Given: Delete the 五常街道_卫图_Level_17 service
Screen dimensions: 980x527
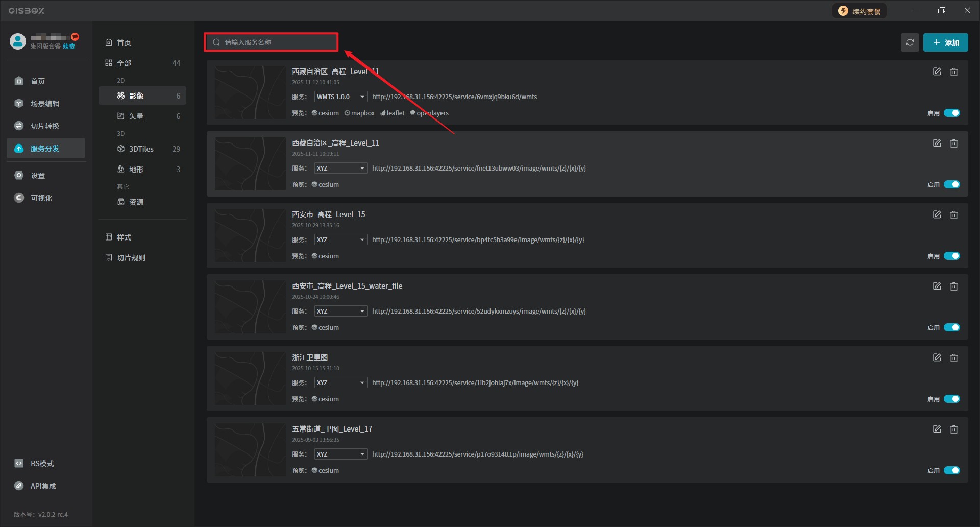Looking at the screenshot, I should (953, 429).
